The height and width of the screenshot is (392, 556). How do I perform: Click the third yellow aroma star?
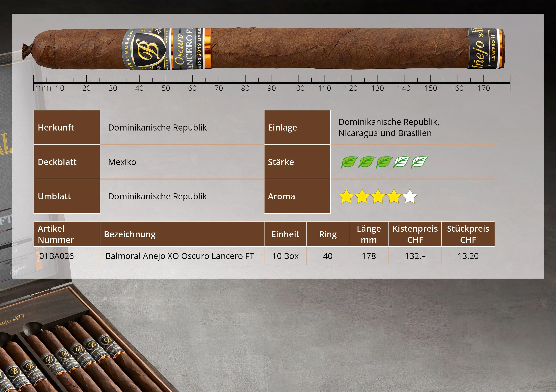pyautogui.click(x=378, y=196)
